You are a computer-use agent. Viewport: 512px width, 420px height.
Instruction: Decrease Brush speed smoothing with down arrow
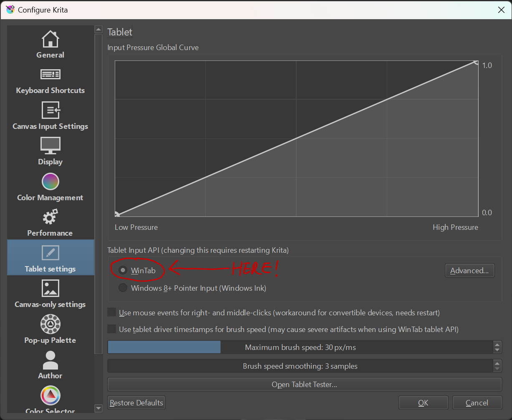(x=497, y=370)
